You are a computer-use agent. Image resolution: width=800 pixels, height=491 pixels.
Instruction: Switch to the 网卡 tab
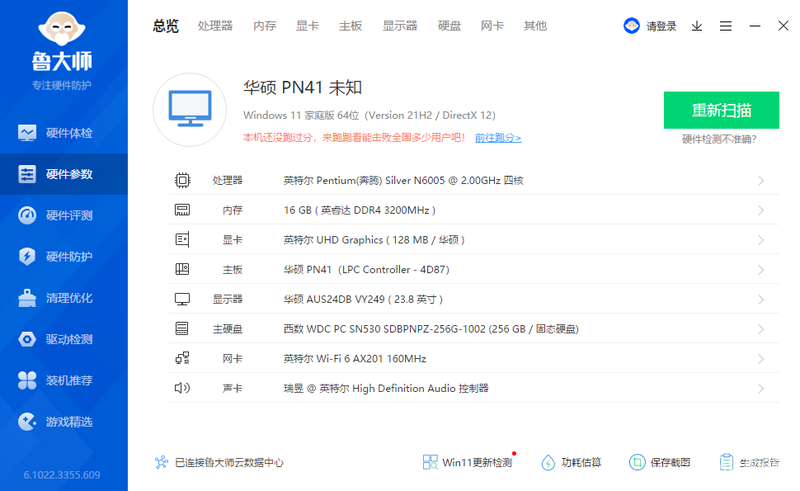click(x=492, y=26)
